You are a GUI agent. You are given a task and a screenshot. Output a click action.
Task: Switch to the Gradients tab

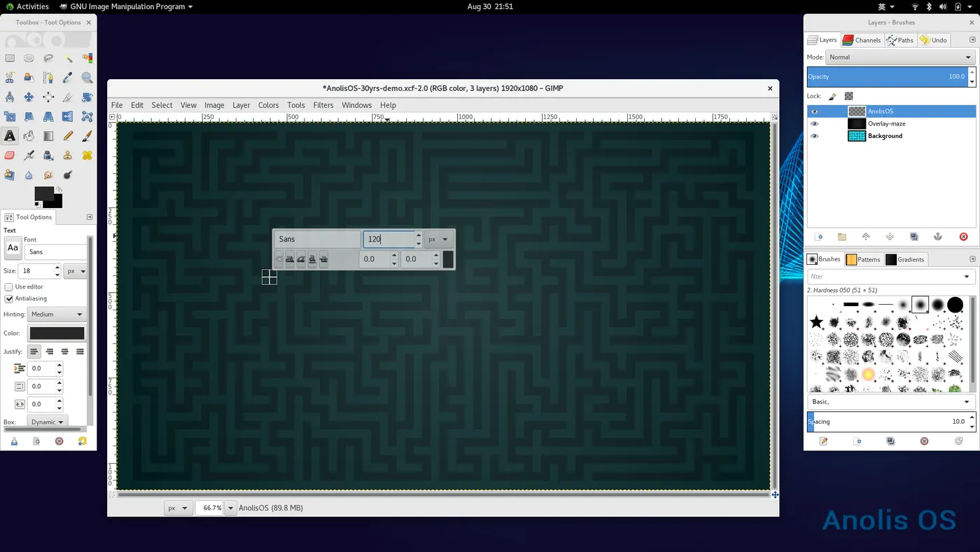[905, 259]
